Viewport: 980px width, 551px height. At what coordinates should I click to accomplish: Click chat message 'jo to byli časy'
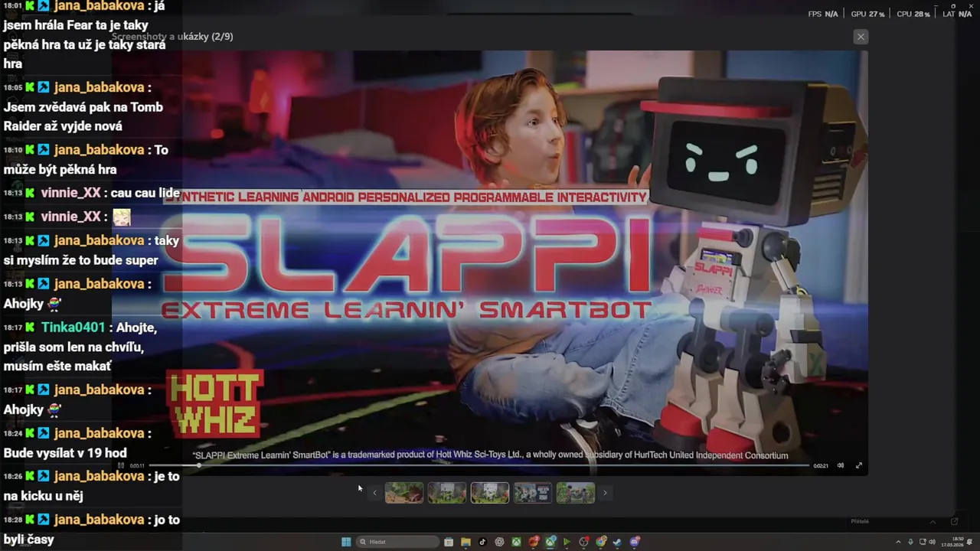92,530
